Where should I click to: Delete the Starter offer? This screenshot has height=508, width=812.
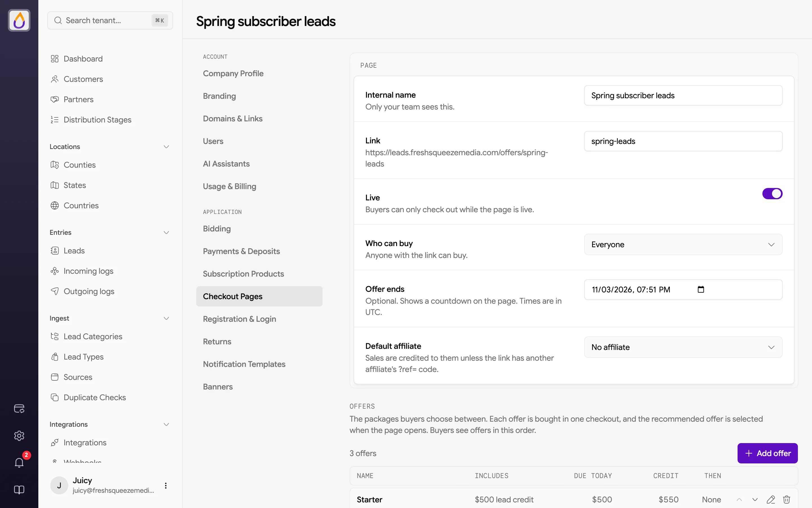[787, 500]
